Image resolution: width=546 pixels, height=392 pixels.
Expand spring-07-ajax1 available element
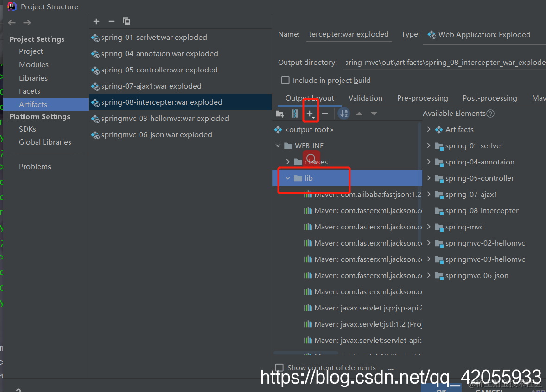(429, 194)
